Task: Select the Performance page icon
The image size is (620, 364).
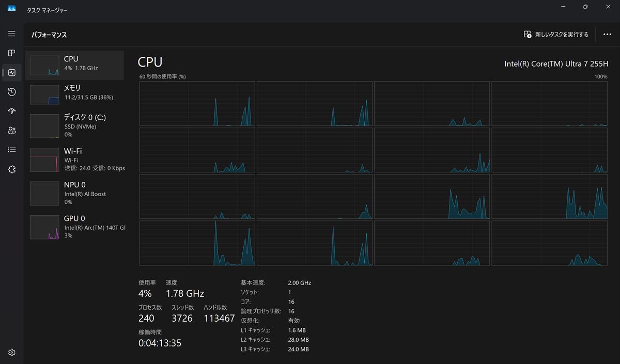Action: 11,72
